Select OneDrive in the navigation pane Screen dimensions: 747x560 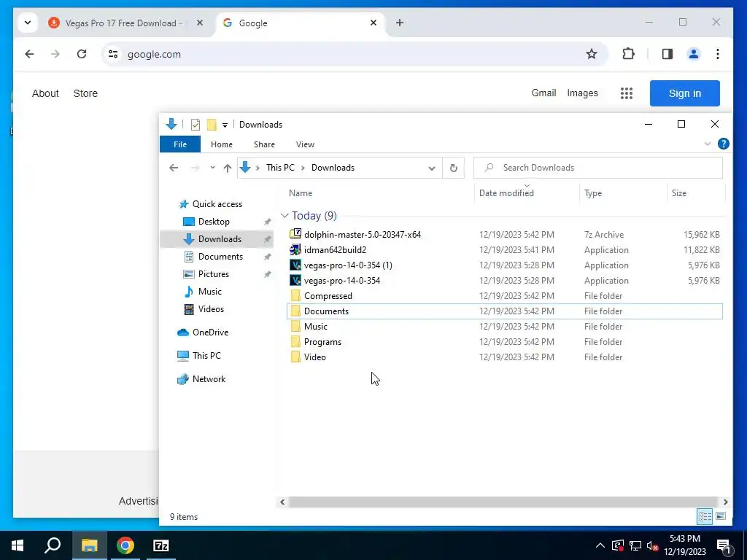click(x=209, y=332)
